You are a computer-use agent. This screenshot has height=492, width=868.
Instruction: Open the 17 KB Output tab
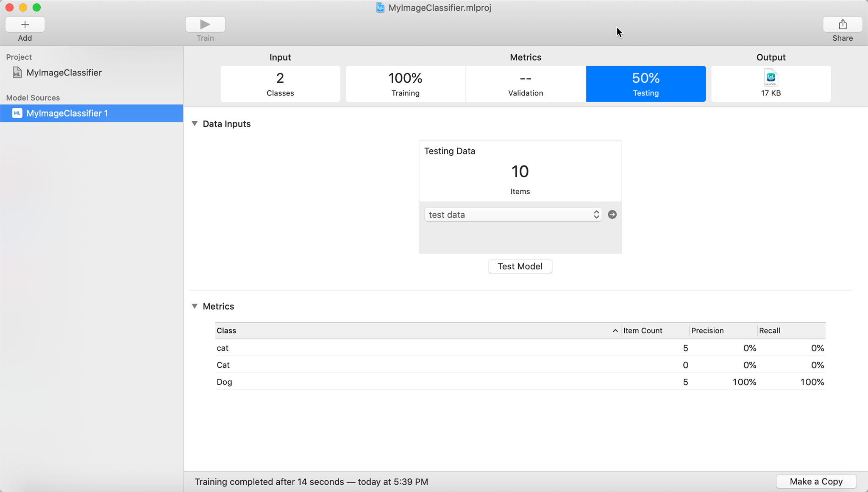771,84
